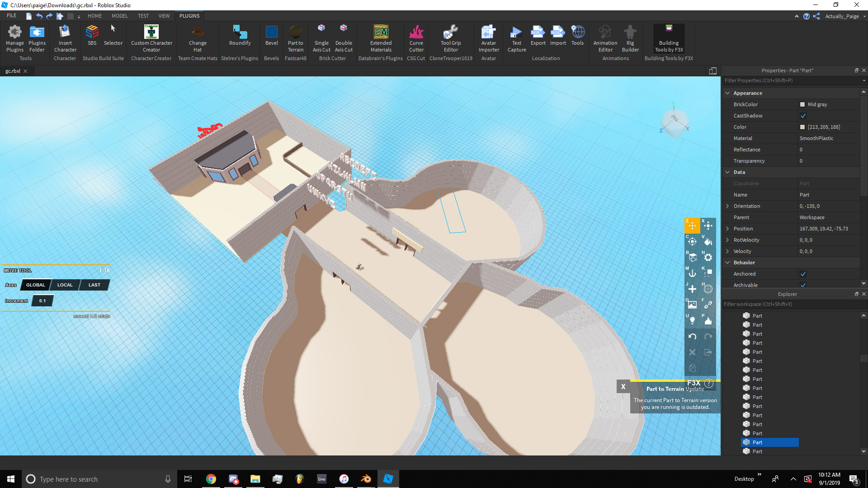Screen dimensions: 868x488
Task: Open the part Color swatch picker
Action: click(x=803, y=127)
